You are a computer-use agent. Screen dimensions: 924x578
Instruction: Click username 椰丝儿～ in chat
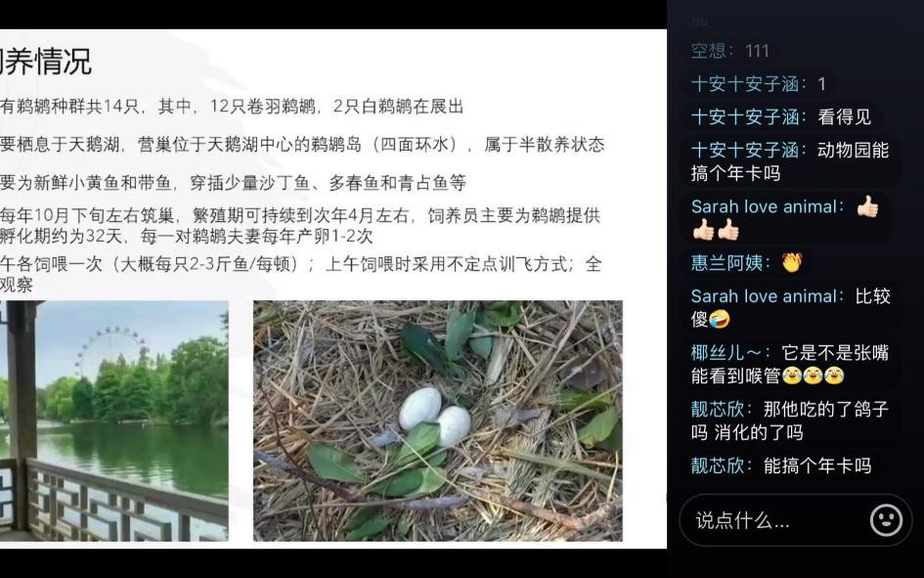[726, 353]
